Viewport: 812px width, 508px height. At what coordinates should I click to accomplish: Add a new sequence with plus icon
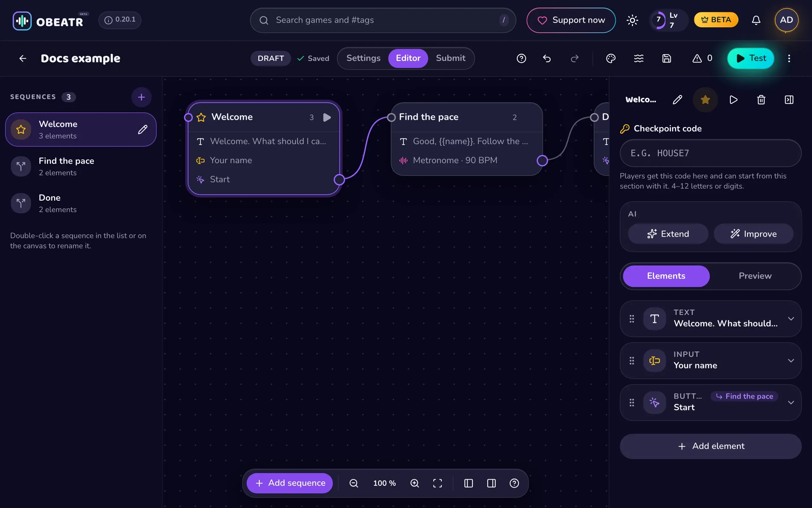(141, 97)
